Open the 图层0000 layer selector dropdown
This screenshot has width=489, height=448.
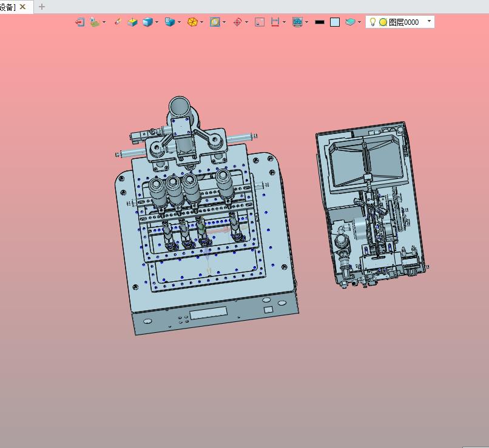[429, 21]
